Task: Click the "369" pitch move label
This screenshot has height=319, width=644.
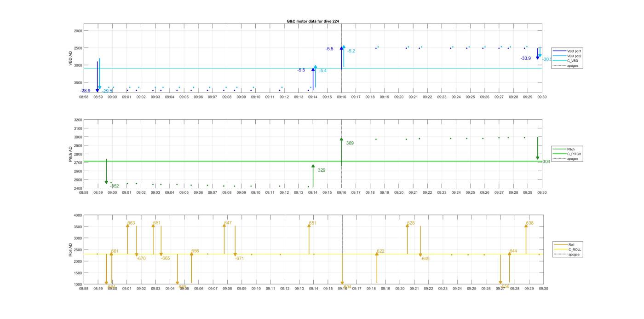Action: pyautogui.click(x=350, y=143)
